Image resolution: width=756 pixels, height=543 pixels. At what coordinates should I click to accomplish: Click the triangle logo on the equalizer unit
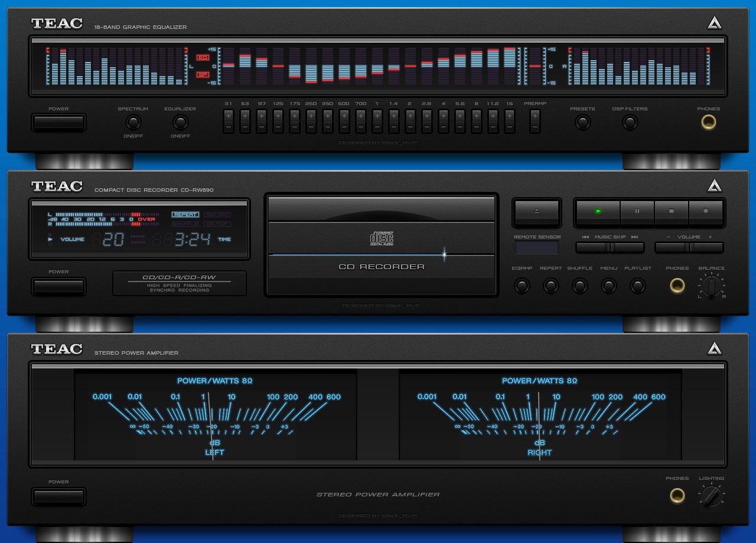(715, 23)
